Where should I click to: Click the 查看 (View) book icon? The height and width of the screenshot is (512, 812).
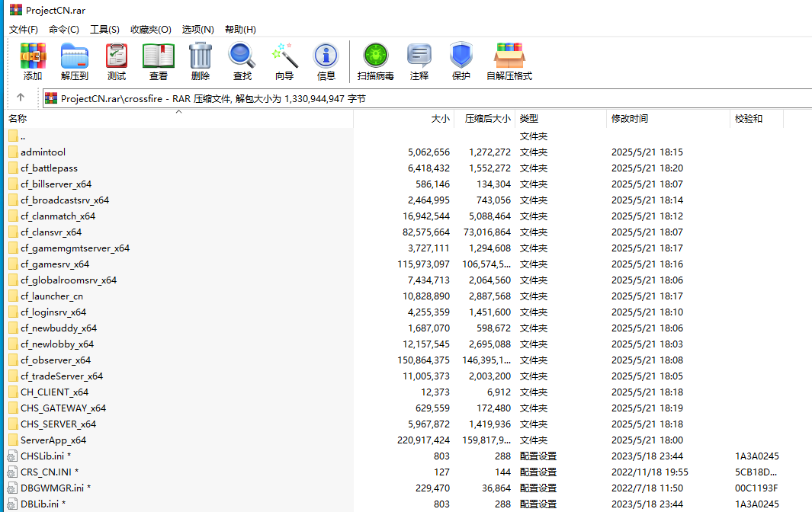click(159, 56)
